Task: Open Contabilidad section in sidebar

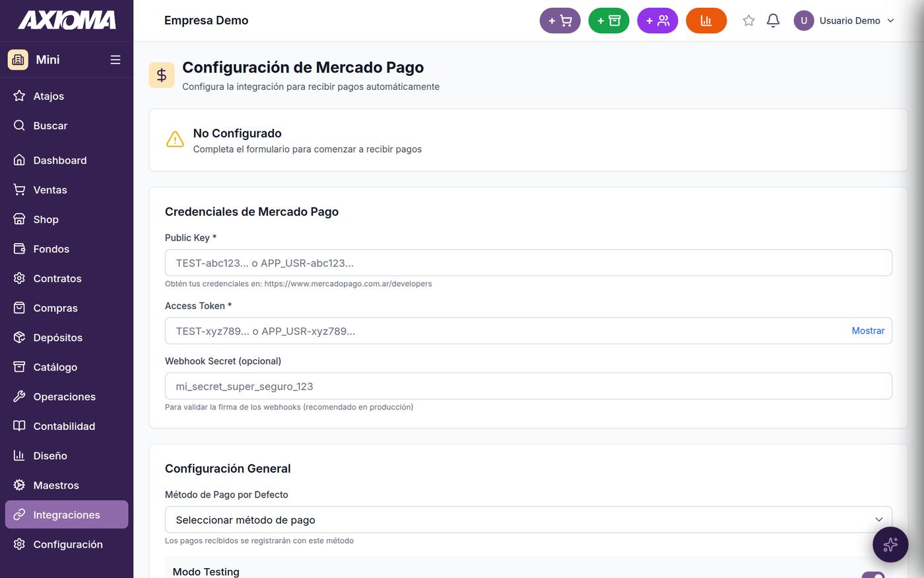Action: point(67,426)
